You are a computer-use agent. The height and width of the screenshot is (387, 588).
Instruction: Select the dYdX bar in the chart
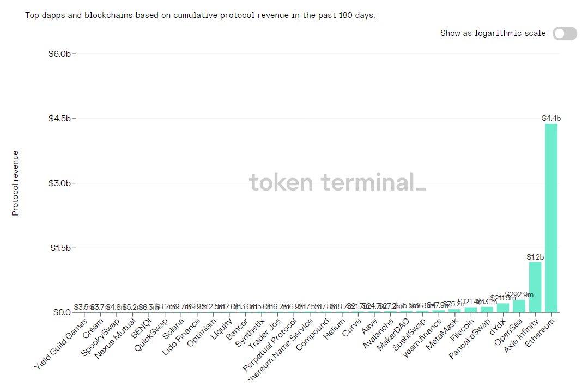(x=503, y=308)
